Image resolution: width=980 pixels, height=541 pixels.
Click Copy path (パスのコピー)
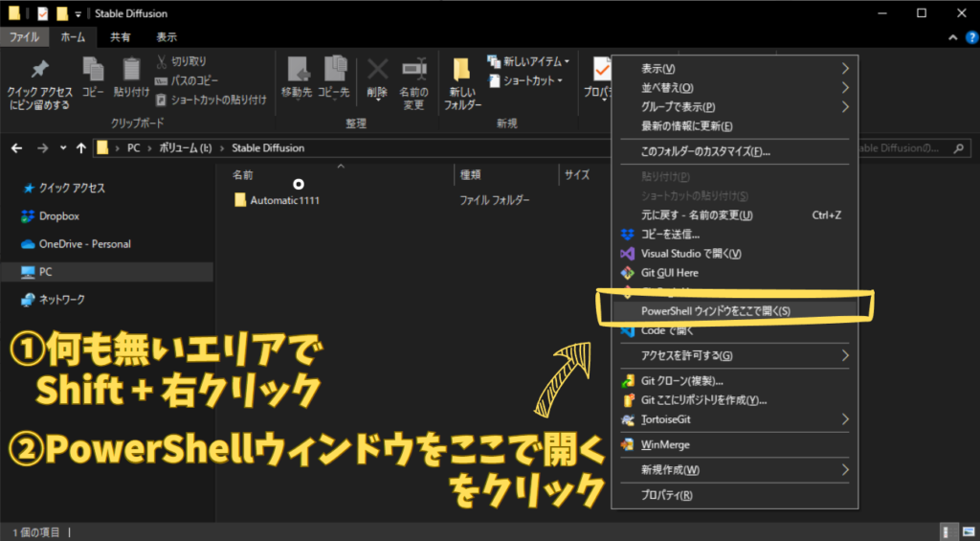click(x=187, y=80)
